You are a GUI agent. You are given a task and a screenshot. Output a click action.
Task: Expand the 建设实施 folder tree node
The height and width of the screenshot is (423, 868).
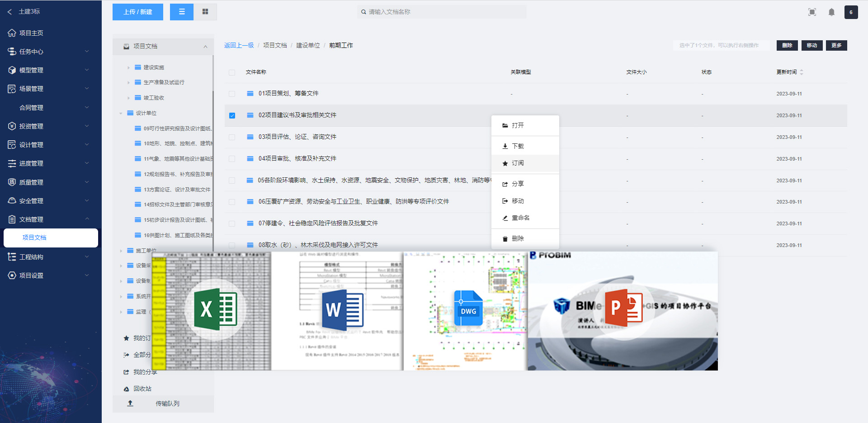pos(128,67)
